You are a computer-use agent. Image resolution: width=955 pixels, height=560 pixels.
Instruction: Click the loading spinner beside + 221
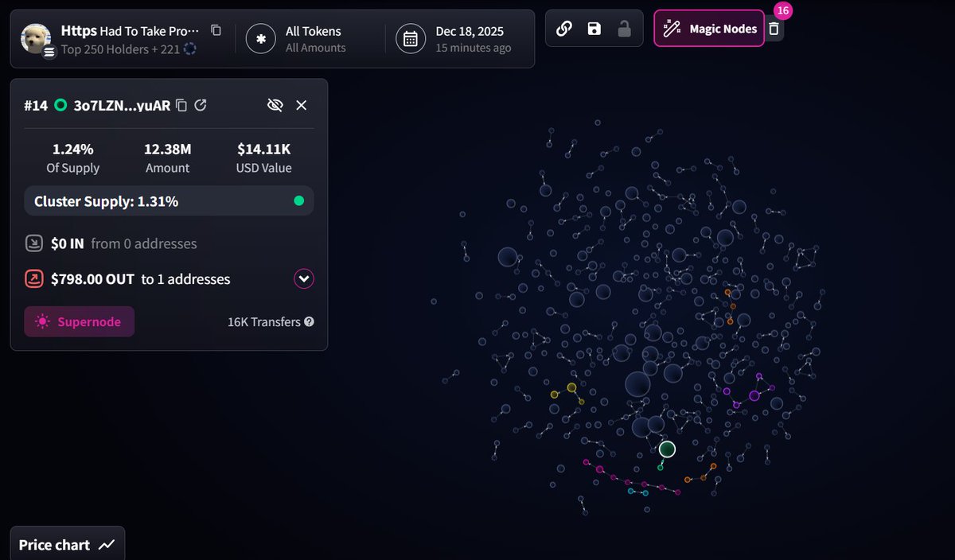[189, 49]
